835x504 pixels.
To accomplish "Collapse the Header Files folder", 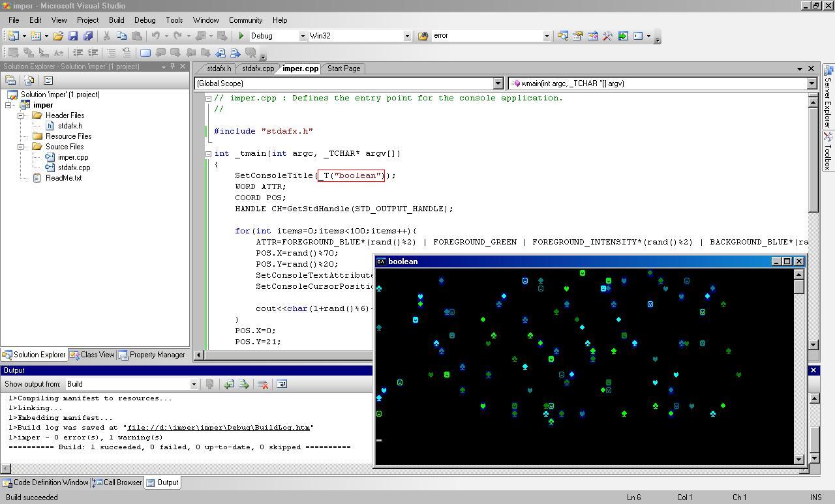I will click(21, 115).
